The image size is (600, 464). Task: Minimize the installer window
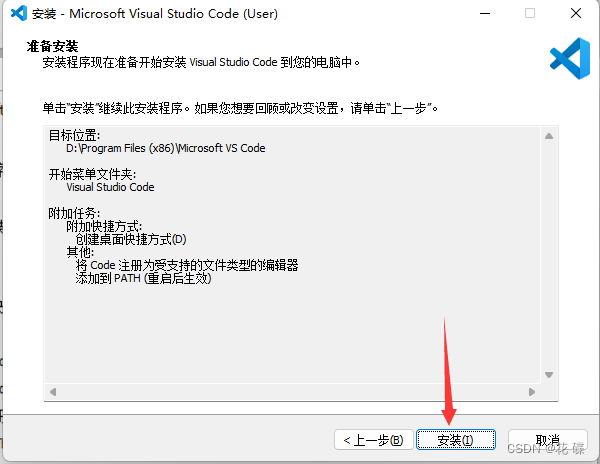pos(485,13)
